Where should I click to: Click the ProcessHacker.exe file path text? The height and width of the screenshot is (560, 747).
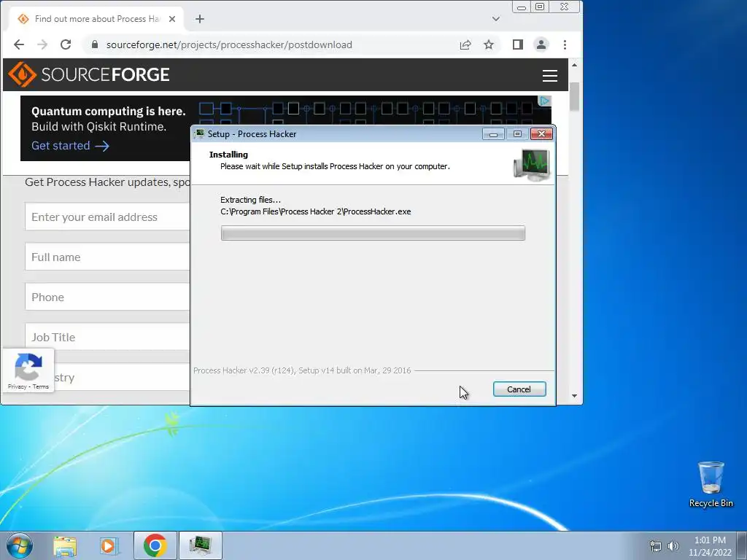(315, 211)
